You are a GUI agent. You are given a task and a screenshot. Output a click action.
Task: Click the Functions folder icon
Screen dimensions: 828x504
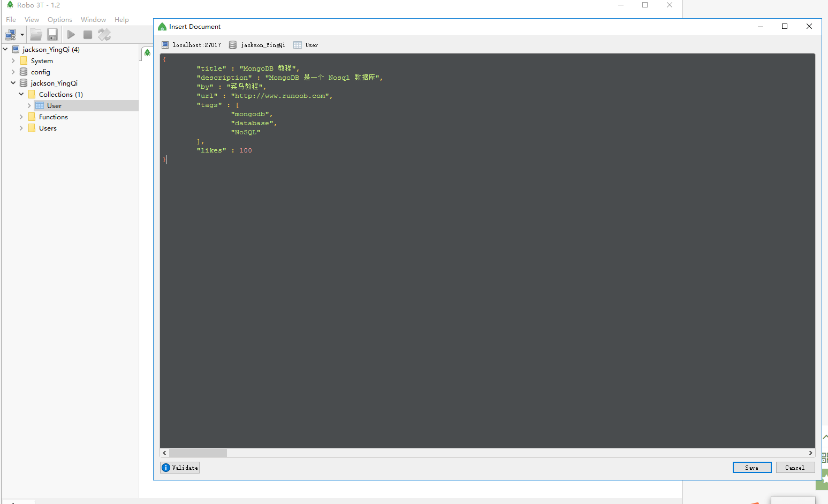click(32, 117)
